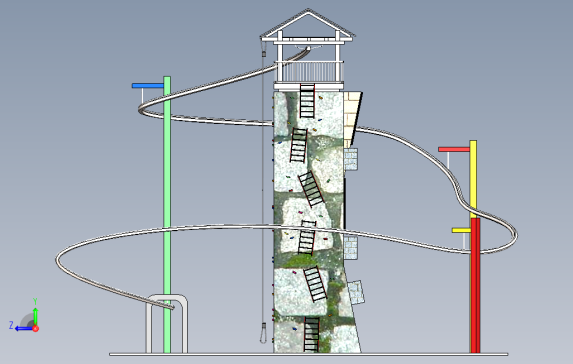Screen dimensions: 573x364
Task: Click the flat ground base plate
Action: click(309, 354)
